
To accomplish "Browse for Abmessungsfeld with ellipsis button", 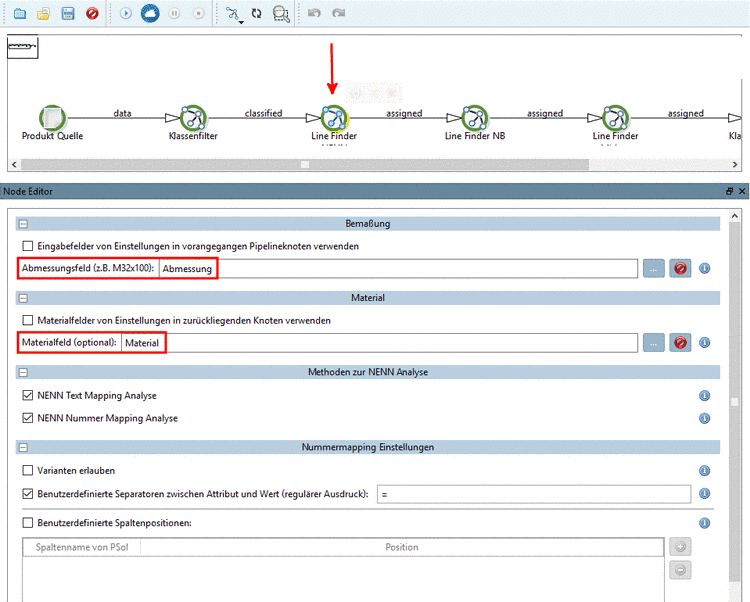I will (x=653, y=268).
